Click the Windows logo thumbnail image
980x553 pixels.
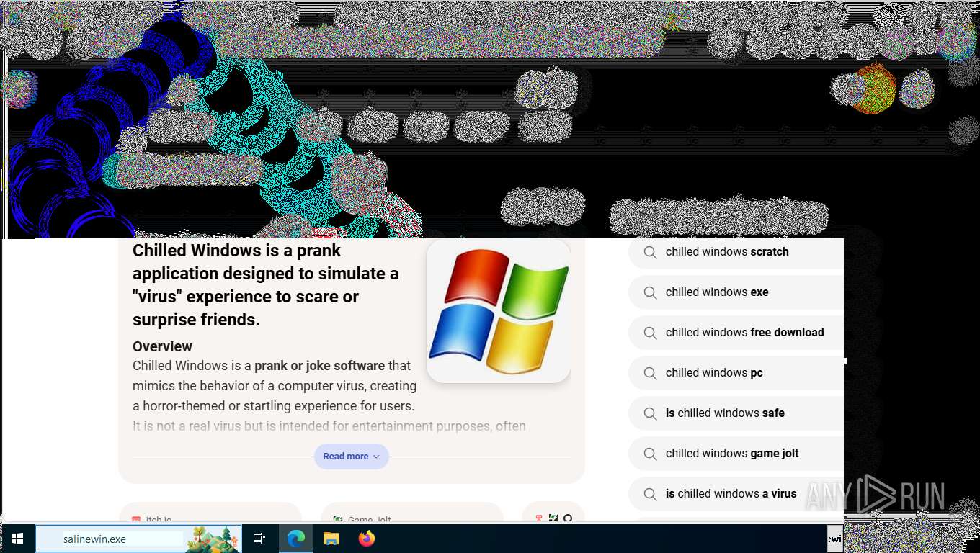point(499,311)
